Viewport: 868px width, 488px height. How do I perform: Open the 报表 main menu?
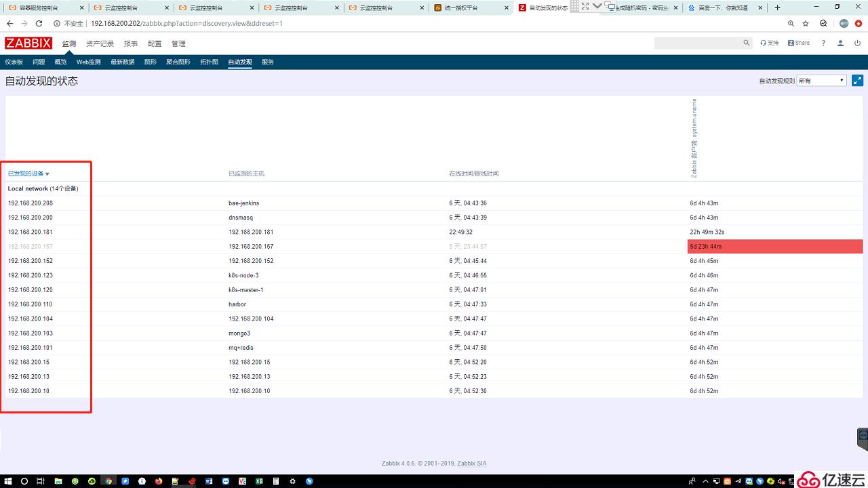click(131, 43)
